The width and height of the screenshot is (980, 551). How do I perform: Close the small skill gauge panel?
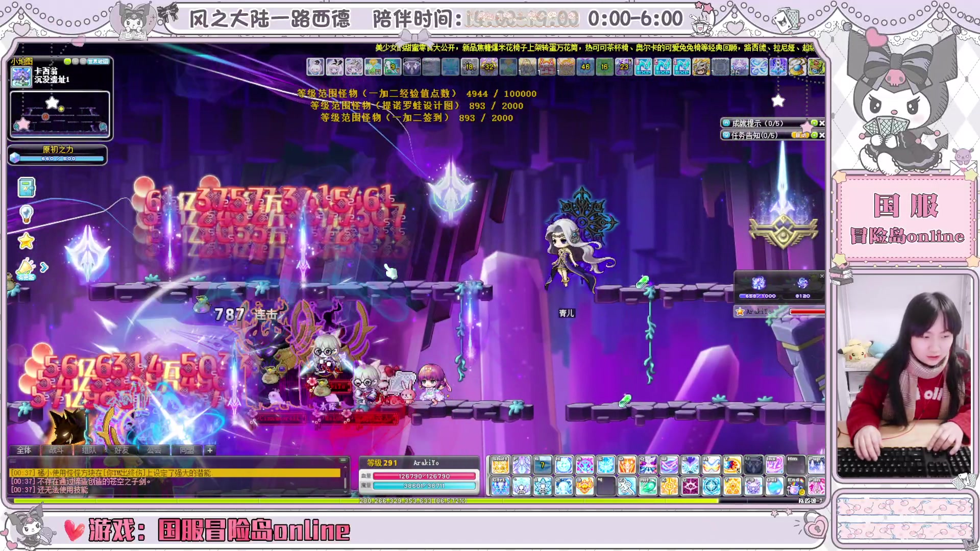pyautogui.click(x=822, y=276)
